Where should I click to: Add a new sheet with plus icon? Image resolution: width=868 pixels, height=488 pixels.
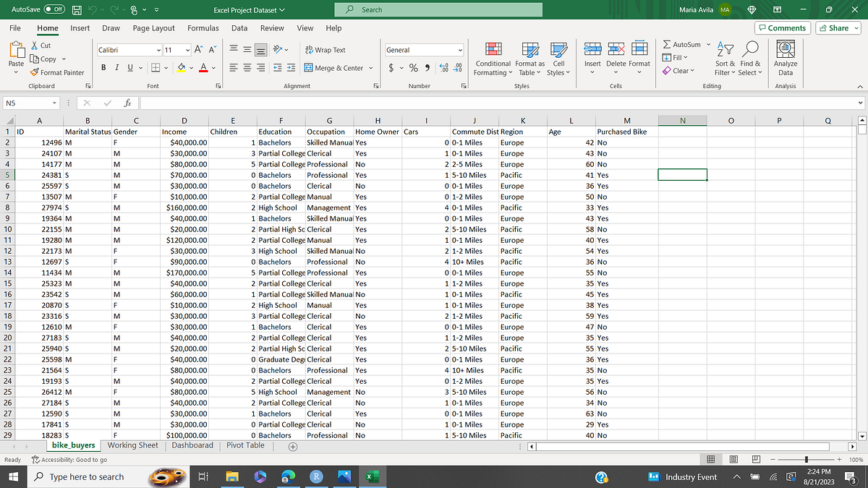point(292,447)
